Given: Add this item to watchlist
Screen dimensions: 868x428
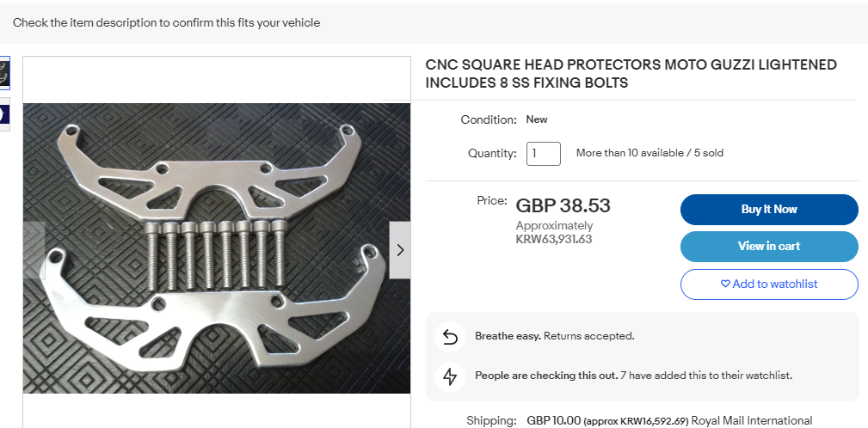Looking at the screenshot, I should click(769, 284).
